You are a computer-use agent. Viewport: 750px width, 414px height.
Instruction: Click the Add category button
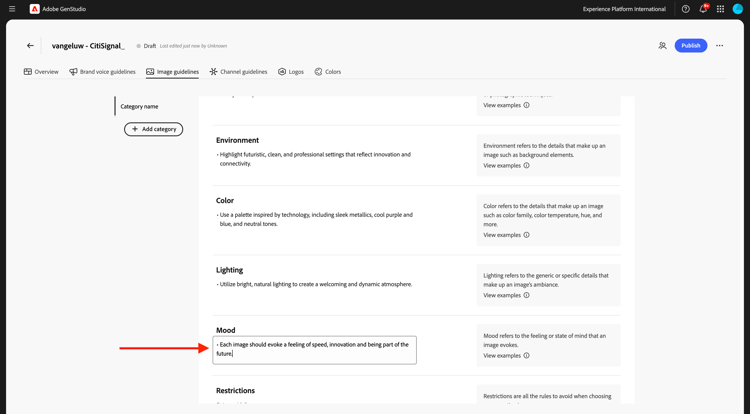pos(154,129)
